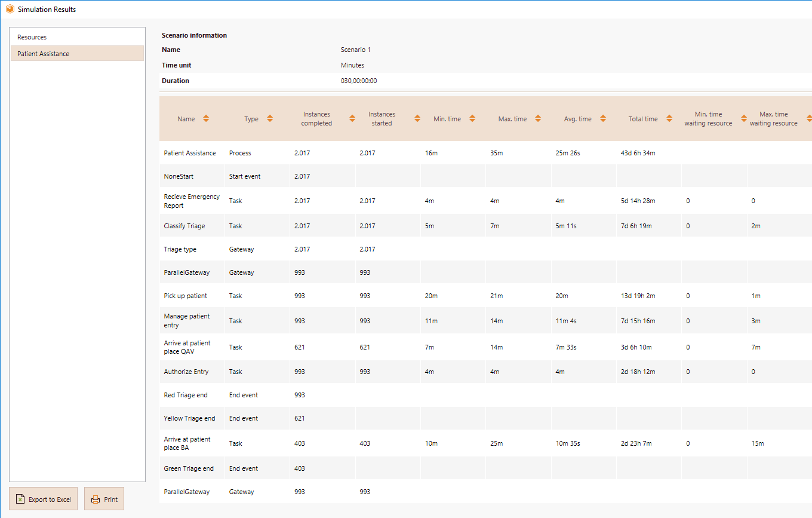Select Resources in the left list
The width and height of the screenshot is (812, 518).
[77, 37]
